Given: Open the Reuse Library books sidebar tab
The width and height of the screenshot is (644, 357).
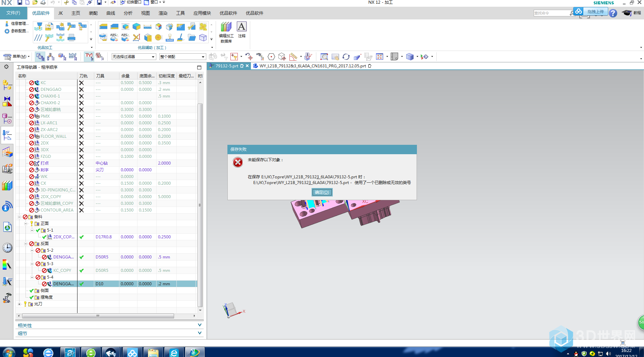Looking at the screenshot, I should coord(7,185).
